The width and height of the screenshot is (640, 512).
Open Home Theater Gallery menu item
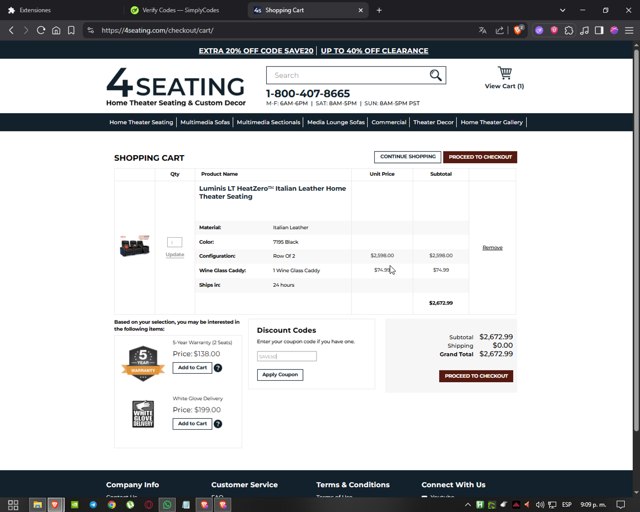tap(491, 122)
